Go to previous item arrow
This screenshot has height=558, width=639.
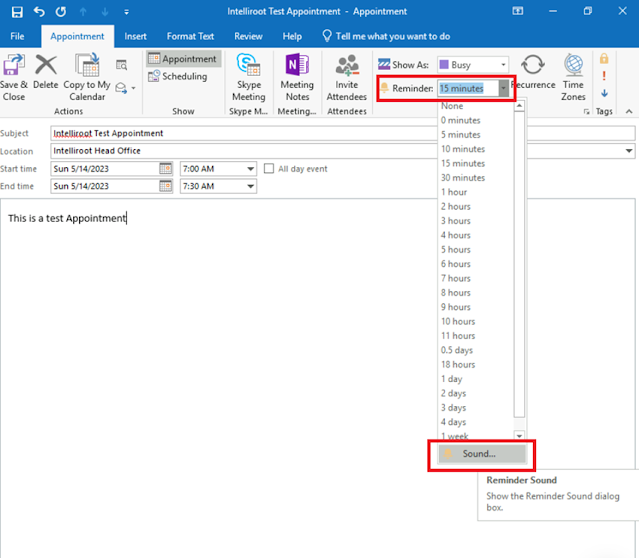[83, 12]
